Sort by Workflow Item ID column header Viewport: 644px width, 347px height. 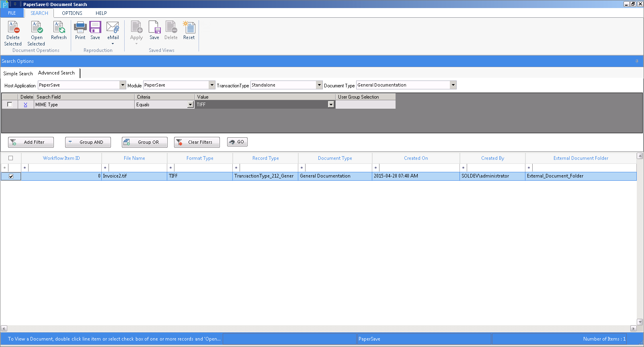tap(62, 158)
